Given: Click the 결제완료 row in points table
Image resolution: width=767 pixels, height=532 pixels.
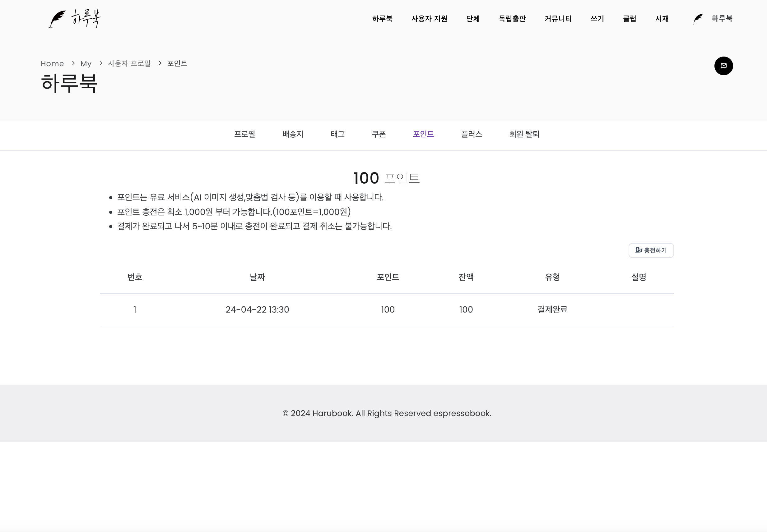Looking at the screenshot, I should 552,309.
